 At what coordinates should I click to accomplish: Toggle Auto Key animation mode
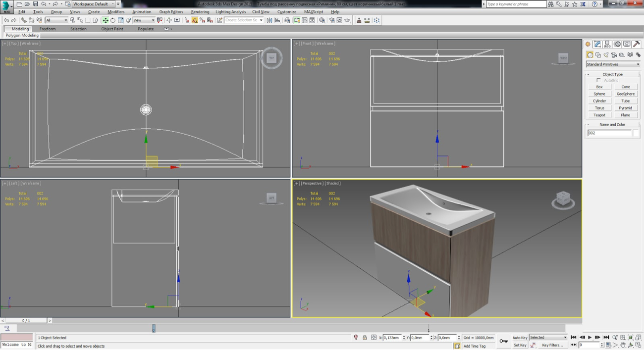pos(520,338)
